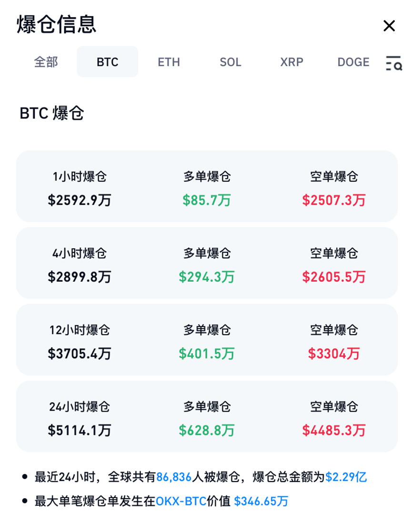
Task: Follow the OKX-BTC link
Action: click(181, 501)
